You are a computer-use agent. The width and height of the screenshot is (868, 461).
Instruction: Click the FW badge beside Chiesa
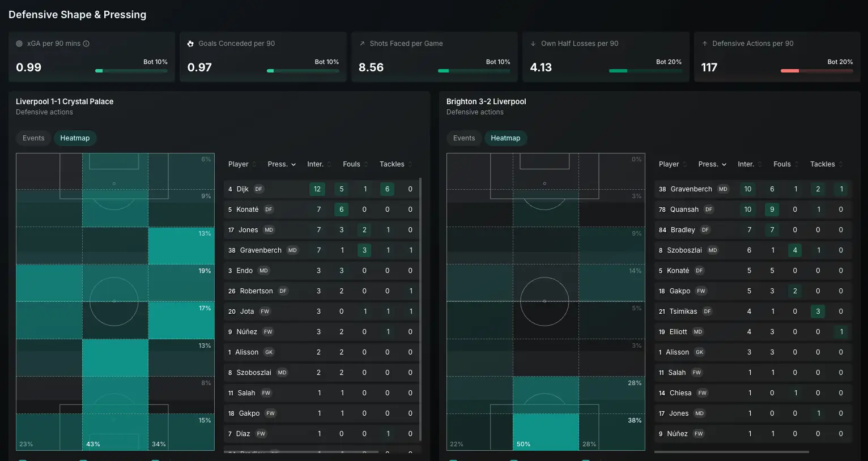tap(703, 393)
